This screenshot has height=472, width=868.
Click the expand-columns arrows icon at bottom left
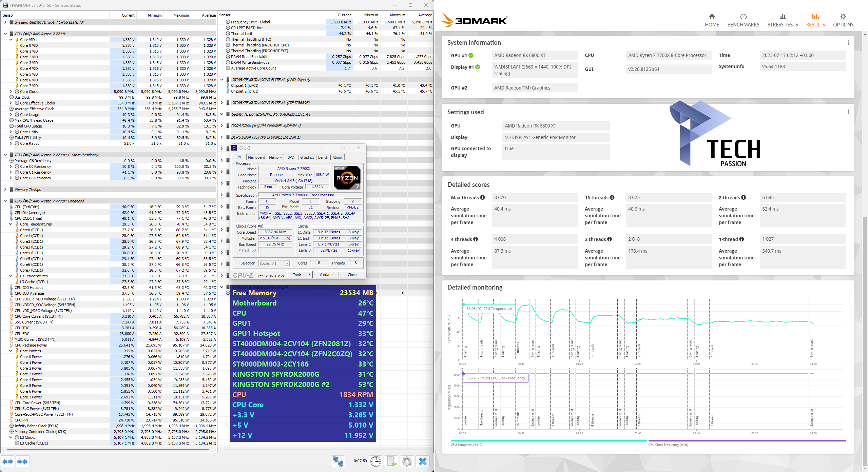point(8,461)
